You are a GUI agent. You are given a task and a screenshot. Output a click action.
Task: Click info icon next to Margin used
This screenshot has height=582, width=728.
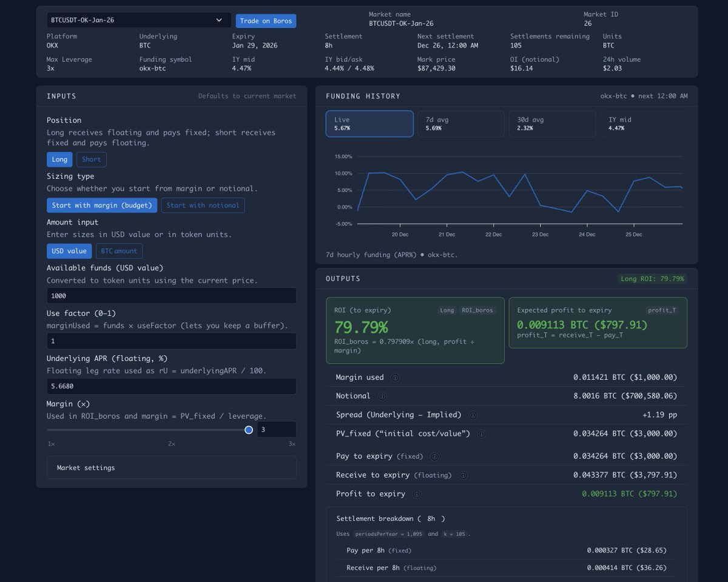coord(395,377)
